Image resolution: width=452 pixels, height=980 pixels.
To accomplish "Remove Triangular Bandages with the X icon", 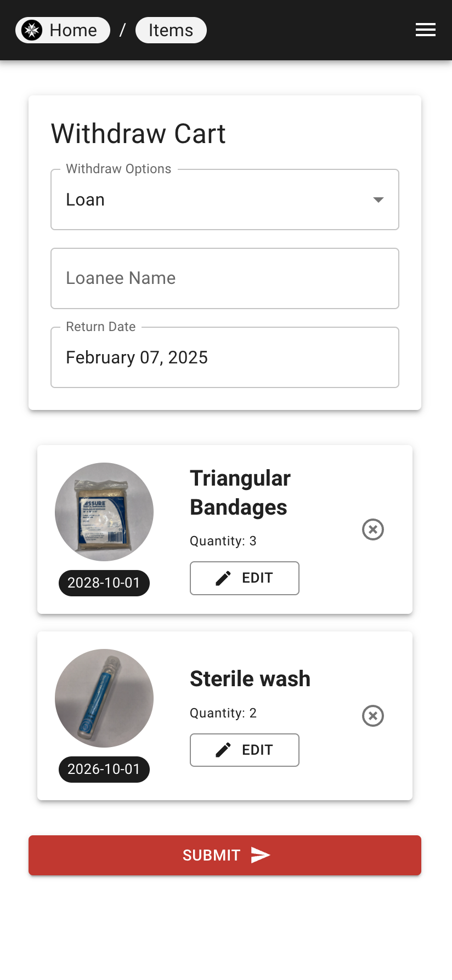I will 373,529.
